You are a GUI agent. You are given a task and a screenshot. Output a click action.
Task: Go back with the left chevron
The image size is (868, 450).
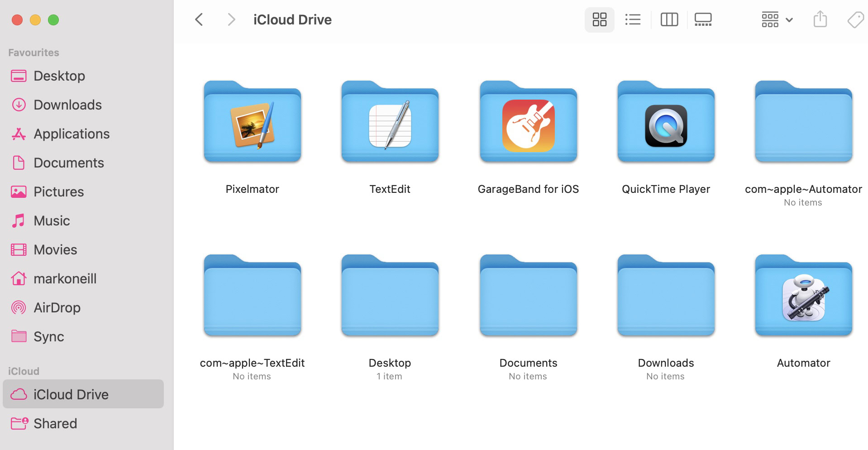pyautogui.click(x=199, y=19)
